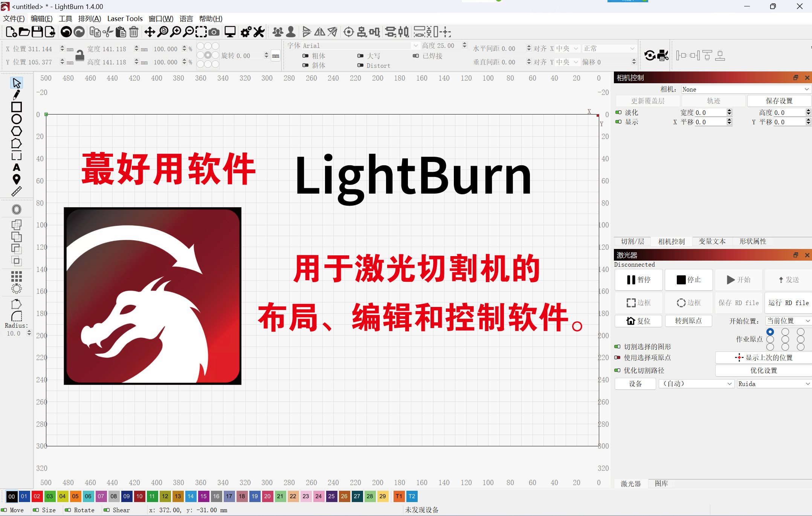Open the Laser Tools menu
The image size is (812, 516).
125,18
